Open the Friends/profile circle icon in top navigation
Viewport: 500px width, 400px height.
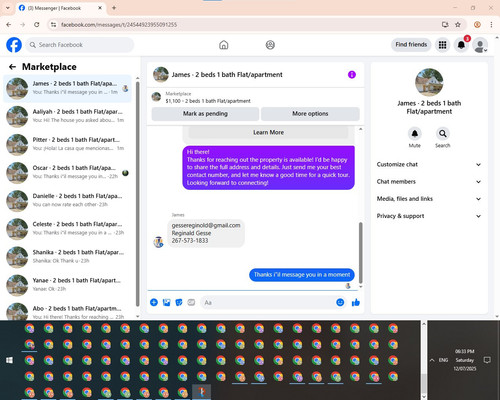click(270, 45)
